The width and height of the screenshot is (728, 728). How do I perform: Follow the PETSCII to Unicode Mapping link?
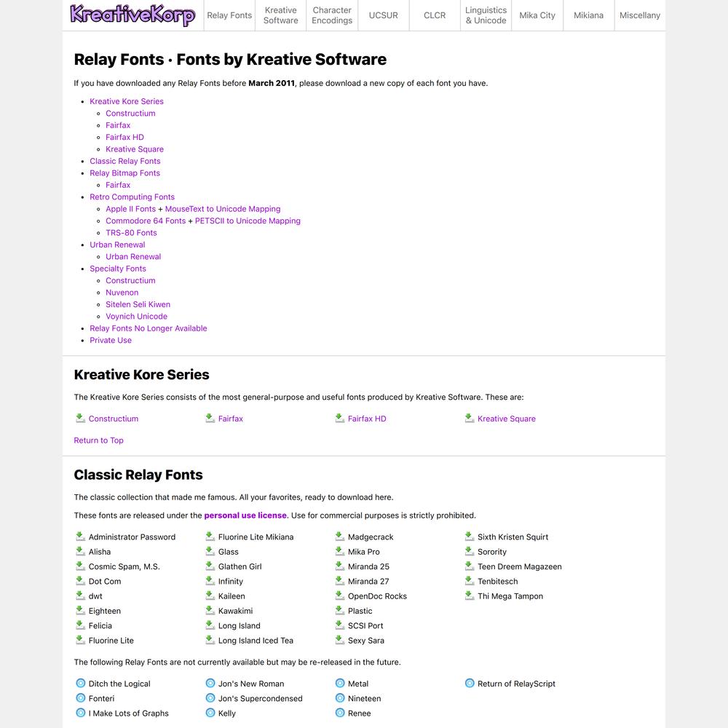pyautogui.click(x=248, y=221)
